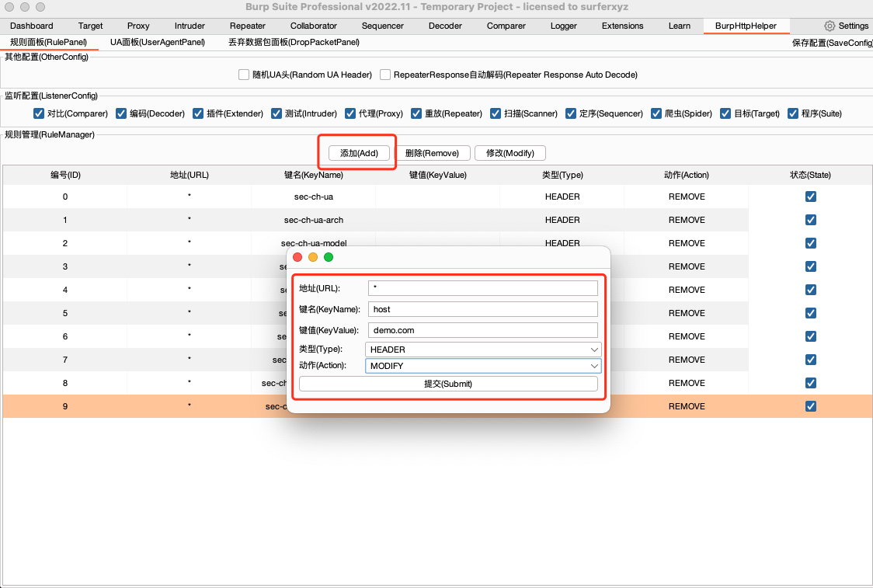Open the Sequencer tab
This screenshot has width=873, height=588.
(x=382, y=26)
